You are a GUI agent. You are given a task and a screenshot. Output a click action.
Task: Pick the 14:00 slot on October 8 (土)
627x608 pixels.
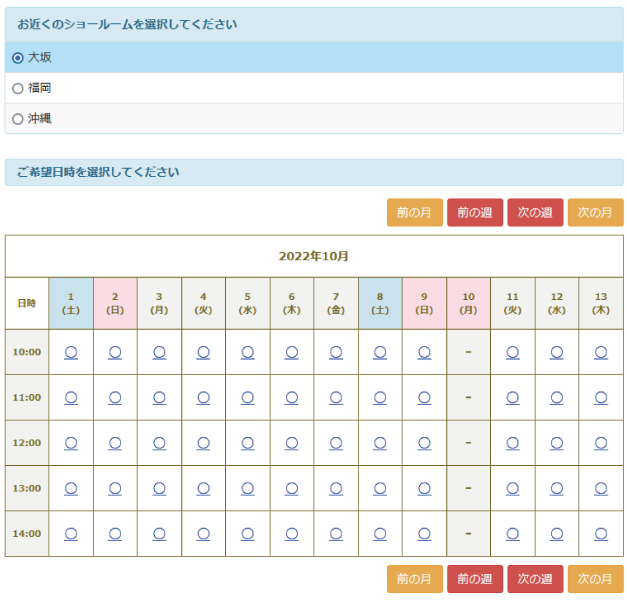[x=380, y=533]
